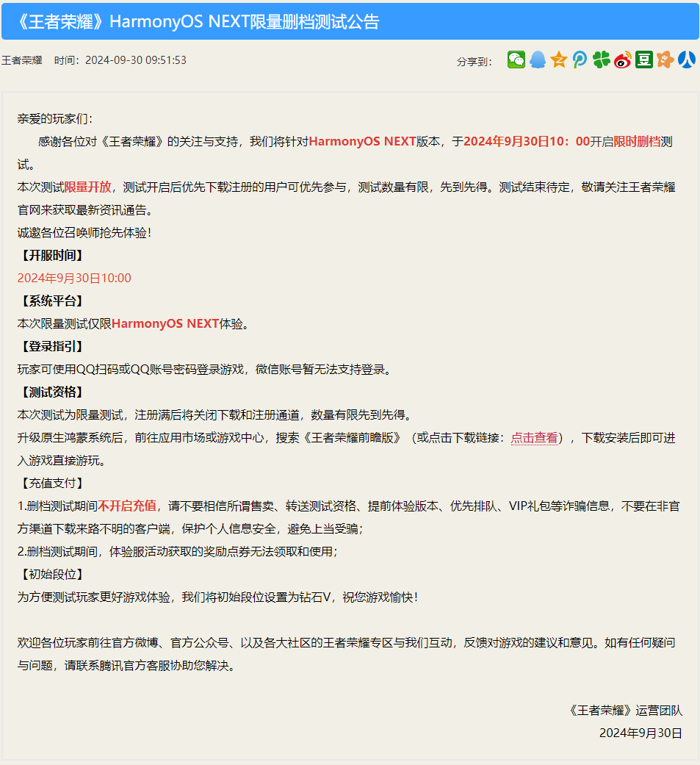Click the signature 《王者荣耀》运营团队

click(625, 711)
